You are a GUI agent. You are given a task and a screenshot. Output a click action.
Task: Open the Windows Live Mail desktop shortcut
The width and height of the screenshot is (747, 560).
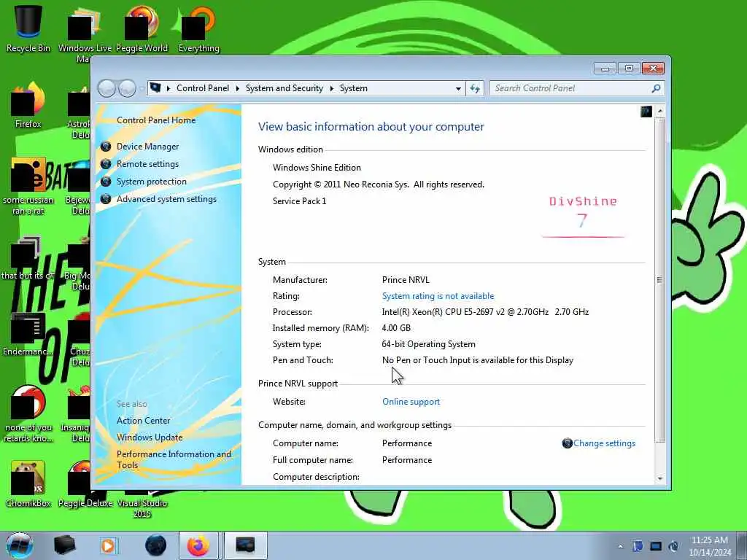pos(85,34)
